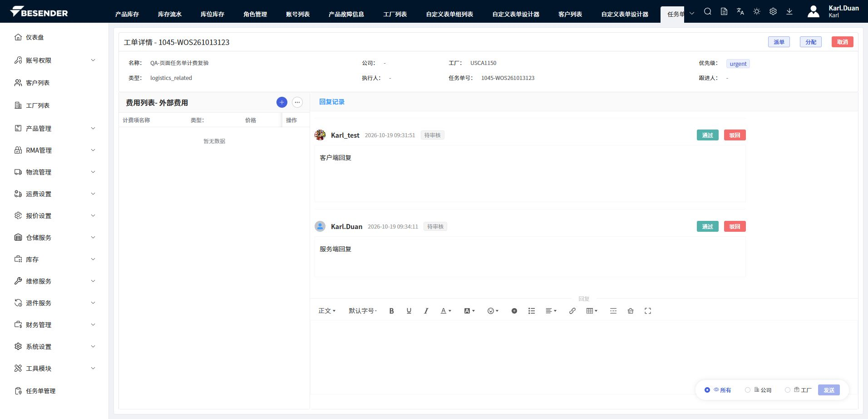Switch to the 角色管理 tab
Viewport: 868px width, 419px height.
[255, 14]
